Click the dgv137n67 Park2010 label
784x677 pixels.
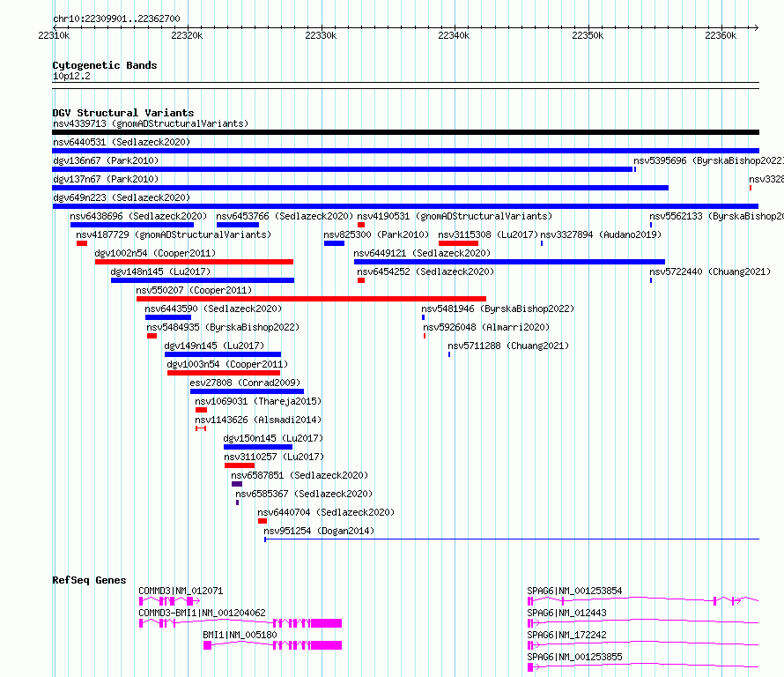(x=106, y=179)
